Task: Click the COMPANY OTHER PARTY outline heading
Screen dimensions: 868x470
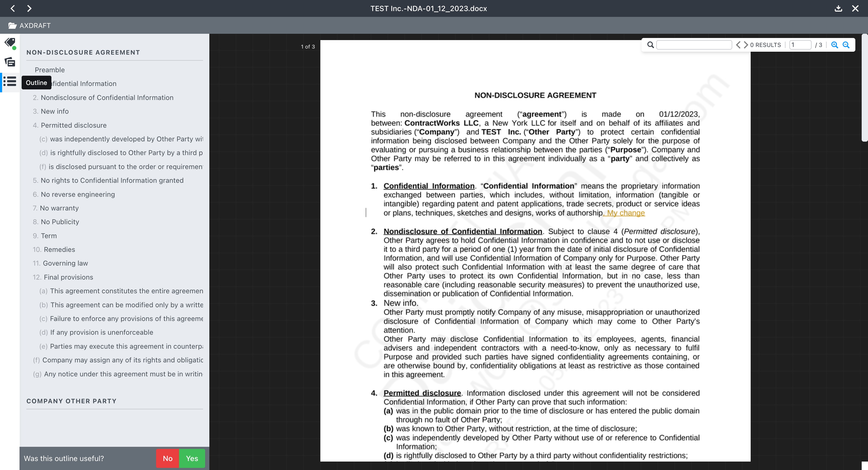Action: (x=71, y=401)
